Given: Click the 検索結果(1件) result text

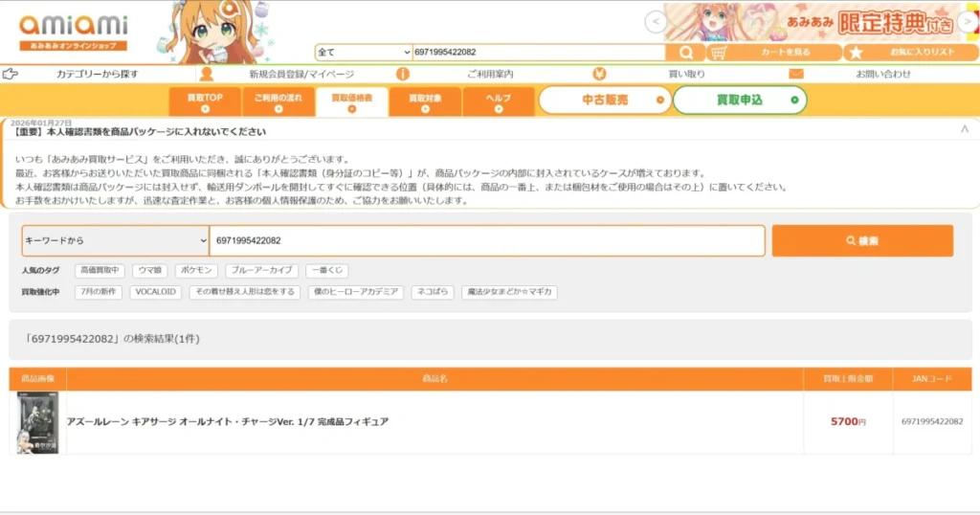Looking at the screenshot, I should coord(111,339).
